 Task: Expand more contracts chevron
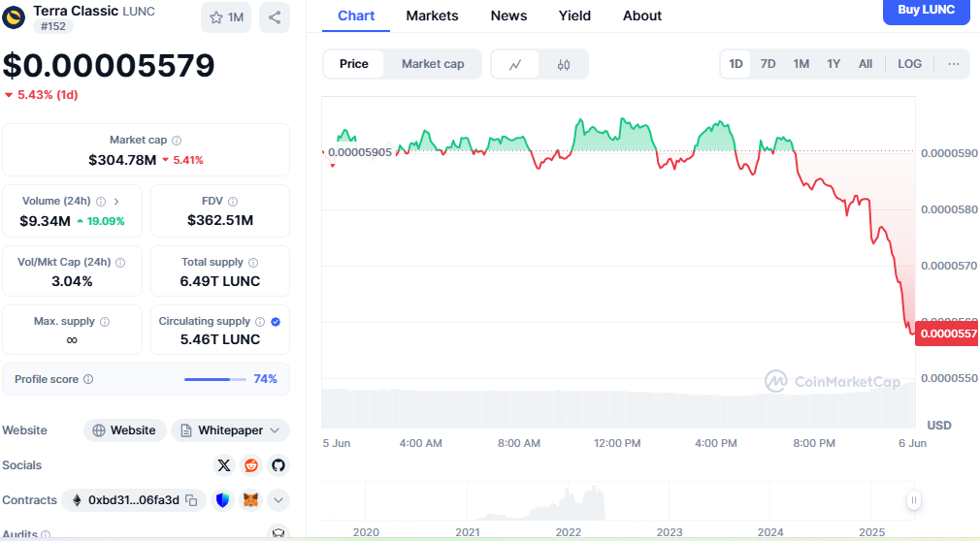click(x=278, y=500)
